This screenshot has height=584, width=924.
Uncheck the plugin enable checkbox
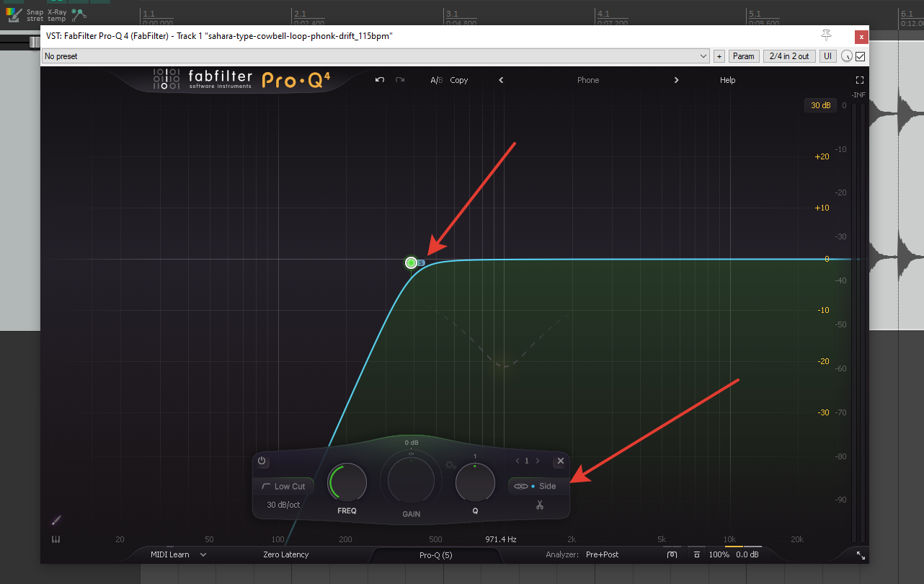tap(860, 56)
